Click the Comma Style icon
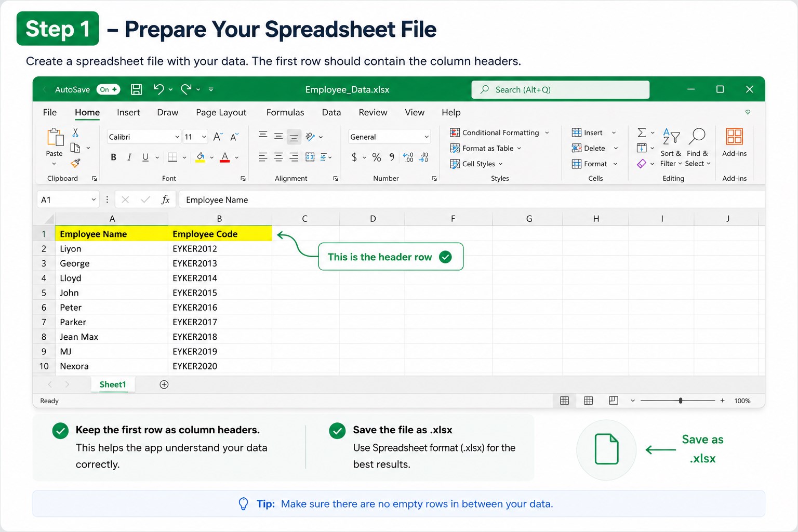Screen dimensions: 798x532 coord(392,157)
